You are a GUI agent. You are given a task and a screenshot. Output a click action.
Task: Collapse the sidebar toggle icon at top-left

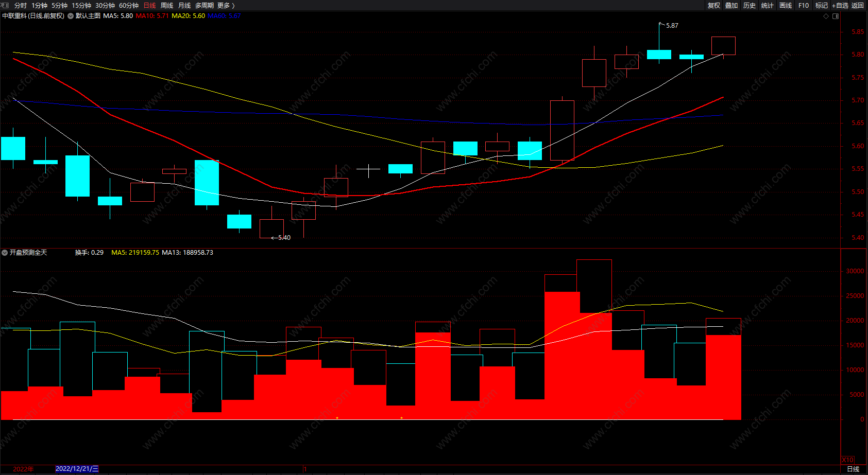click(5, 5)
